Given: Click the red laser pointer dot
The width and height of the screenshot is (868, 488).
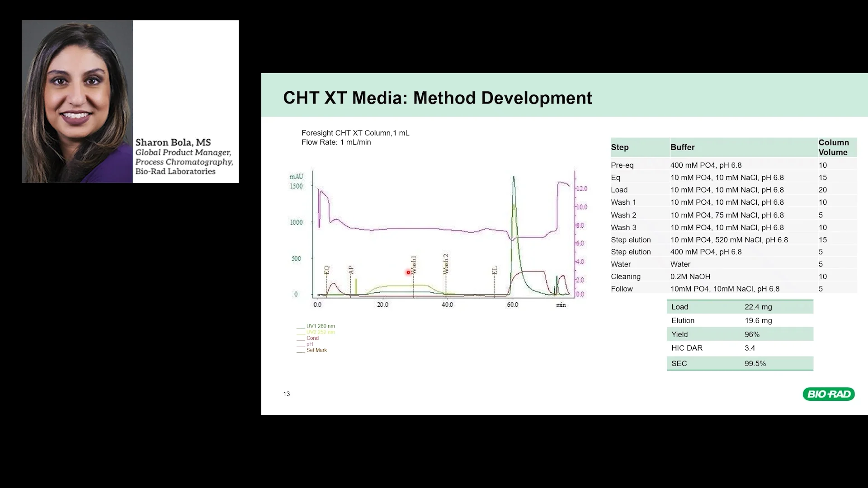Looking at the screenshot, I should pos(408,272).
